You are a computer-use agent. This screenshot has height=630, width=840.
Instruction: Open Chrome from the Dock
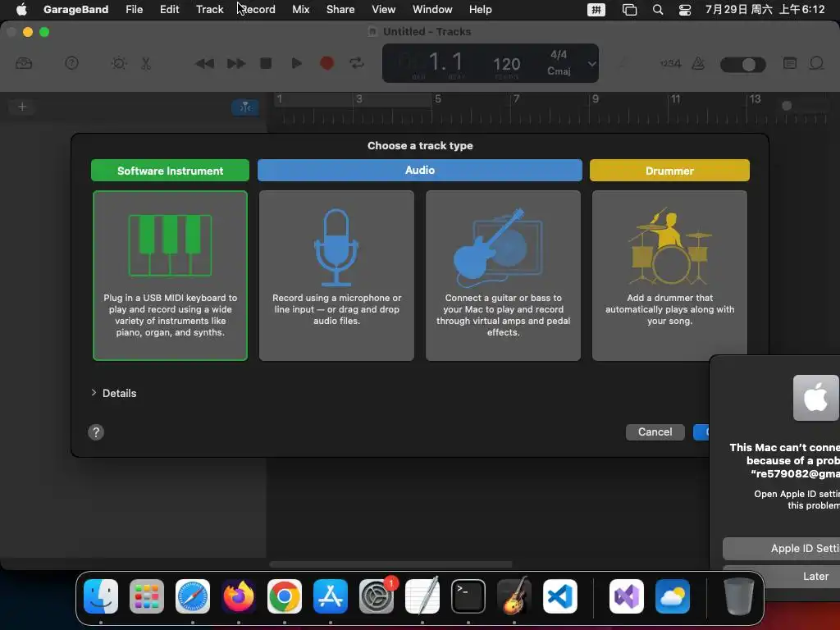[x=285, y=596]
